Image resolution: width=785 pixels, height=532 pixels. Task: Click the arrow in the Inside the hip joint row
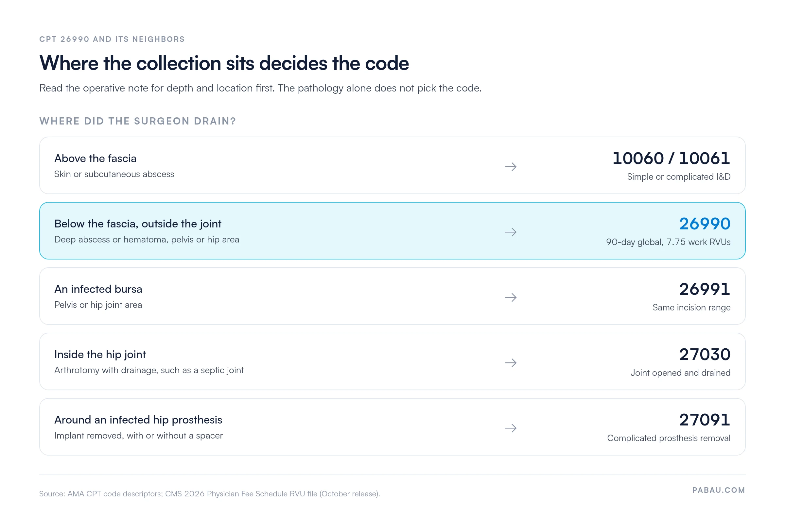pyautogui.click(x=511, y=363)
